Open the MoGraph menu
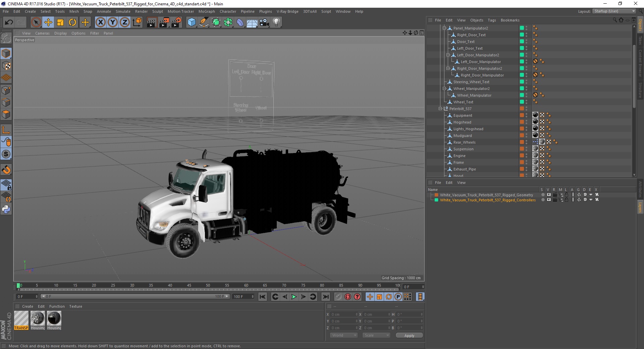644x349 pixels. coord(207,11)
